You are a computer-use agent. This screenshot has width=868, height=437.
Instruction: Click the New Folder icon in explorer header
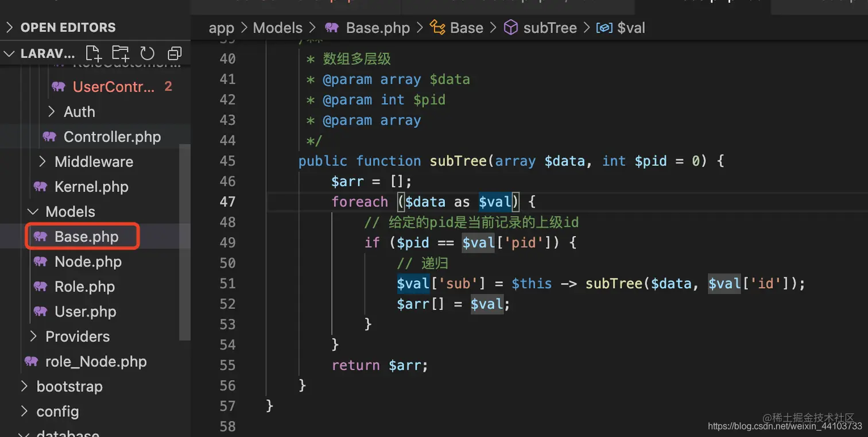click(121, 53)
